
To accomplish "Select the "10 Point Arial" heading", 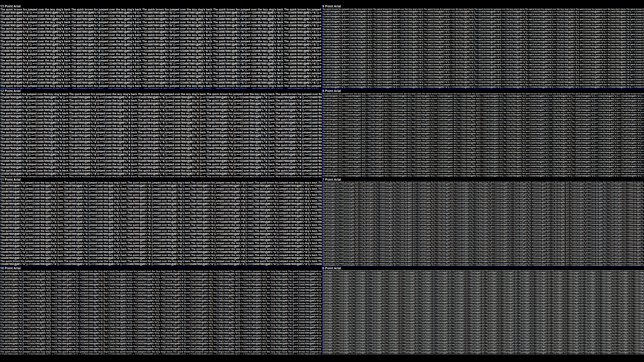I will 11,268.
